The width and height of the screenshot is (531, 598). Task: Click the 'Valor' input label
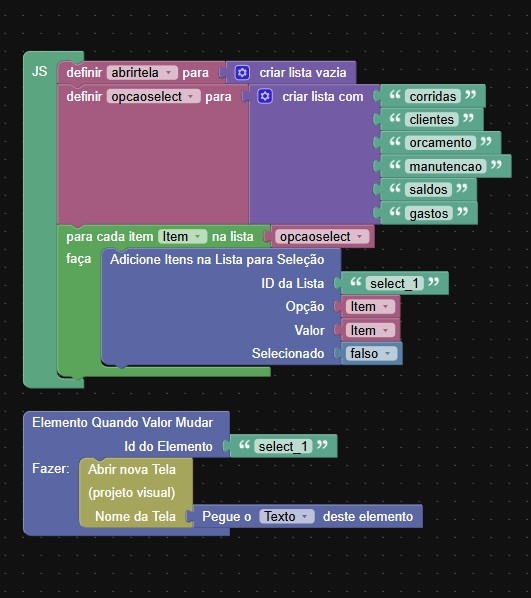(309, 330)
